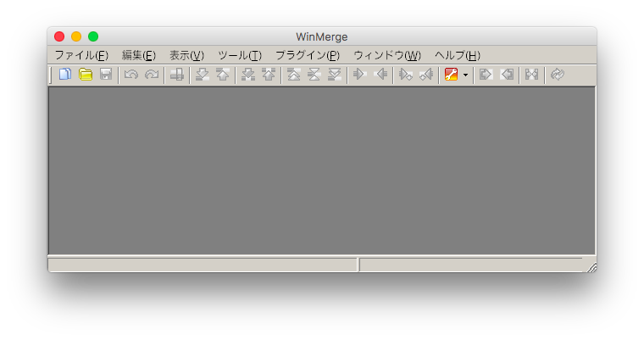Click the Copy All Right icon
This screenshot has height=340, width=644.
[486, 75]
